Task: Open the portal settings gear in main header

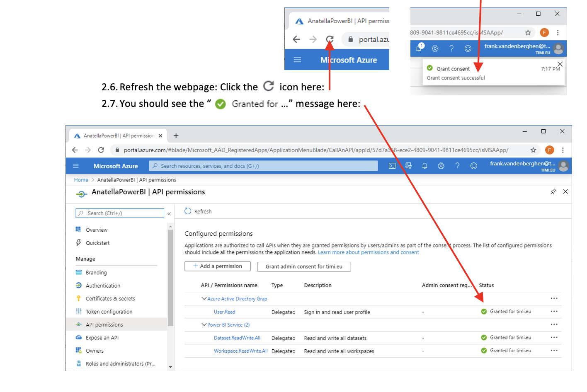Action: 441,166
